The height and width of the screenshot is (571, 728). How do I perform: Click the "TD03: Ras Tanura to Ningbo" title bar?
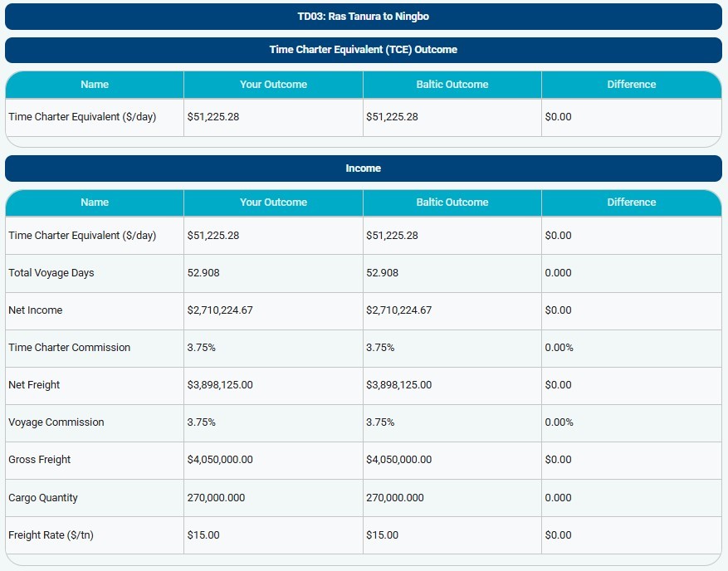363,17
